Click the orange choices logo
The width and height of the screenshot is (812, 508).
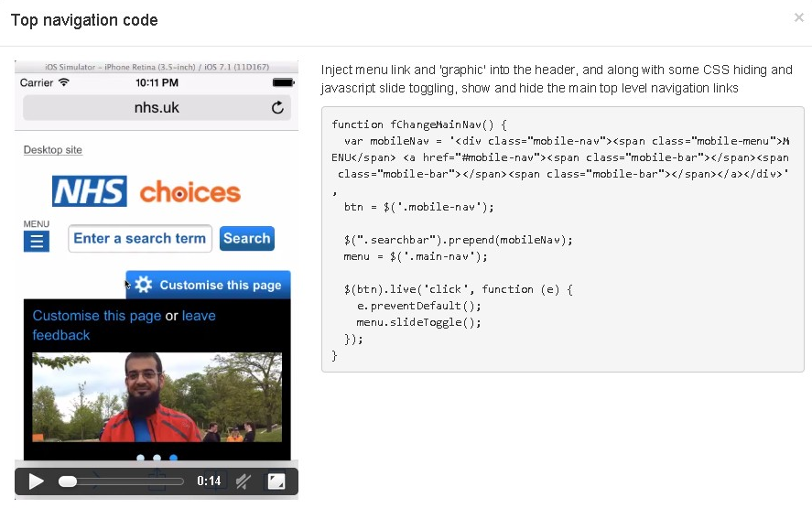(x=189, y=193)
